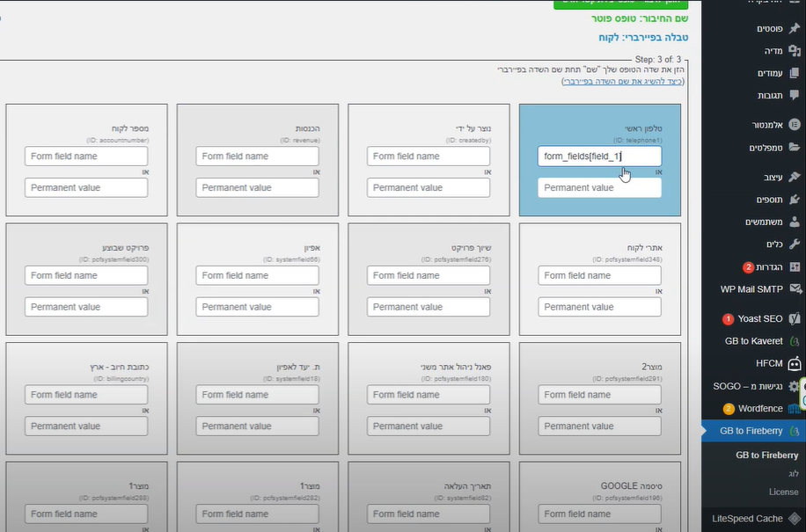806x532 pixels.
Task: Click Permanent value under פאנל ניהול אתר משני
Action: [429, 426]
